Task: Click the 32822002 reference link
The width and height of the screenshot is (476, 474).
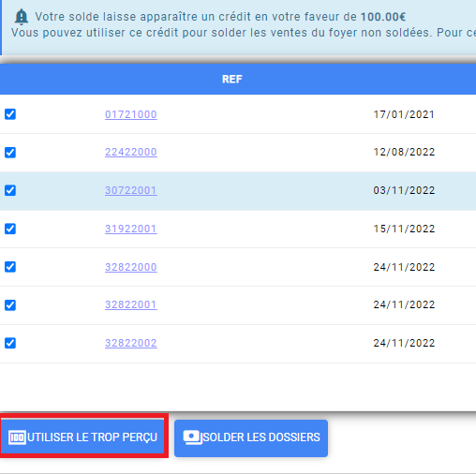Action: coord(131,343)
